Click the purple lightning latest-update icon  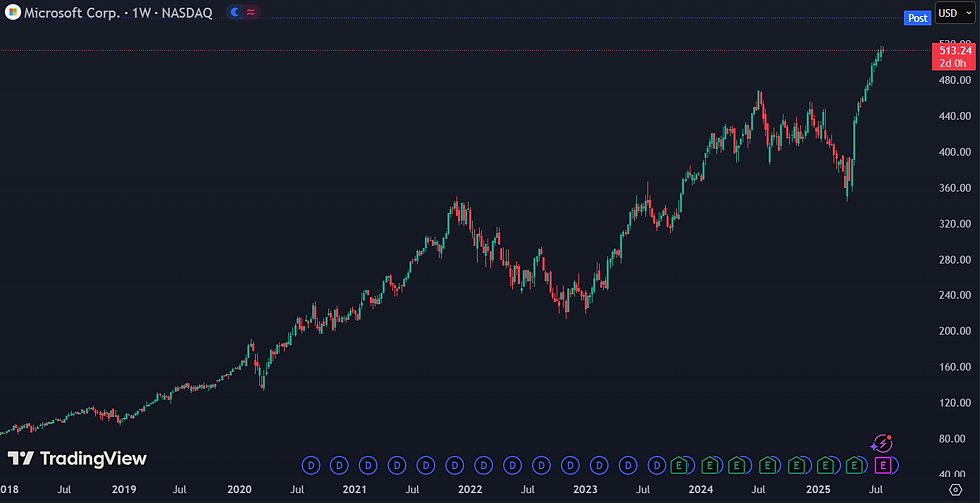(881, 444)
